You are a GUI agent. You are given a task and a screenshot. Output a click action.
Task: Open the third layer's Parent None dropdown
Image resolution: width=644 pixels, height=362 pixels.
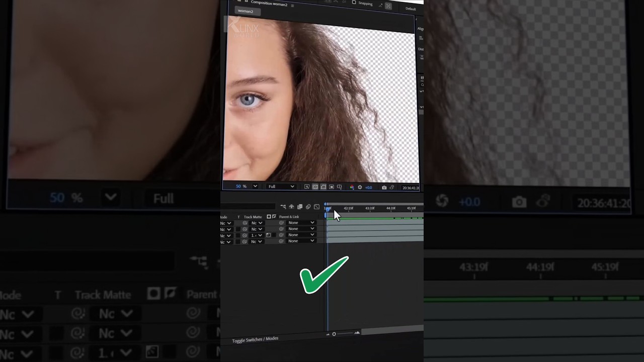[x=301, y=235]
